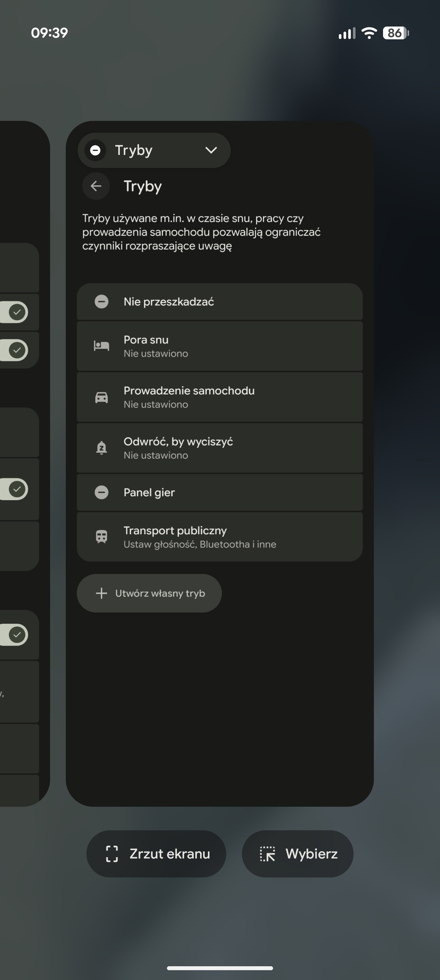The image size is (440, 980).
Task: Tap the Wi-Fi status icon
Action: (369, 33)
